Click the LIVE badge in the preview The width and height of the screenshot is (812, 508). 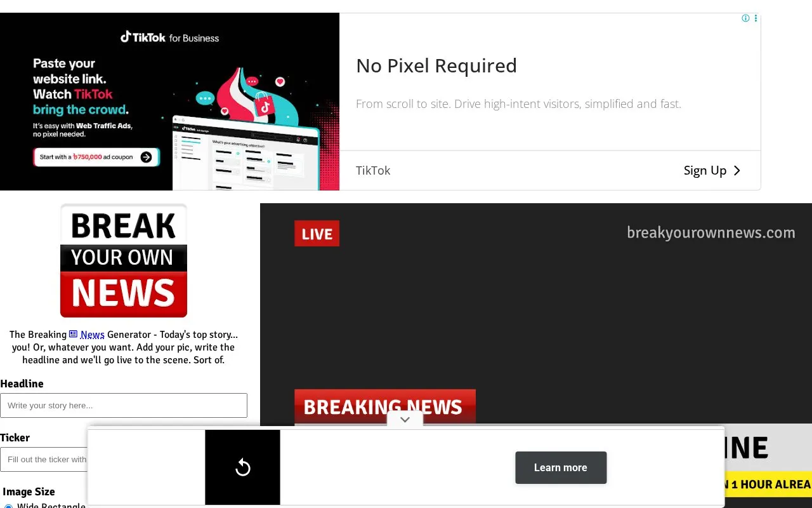(317, 233)
